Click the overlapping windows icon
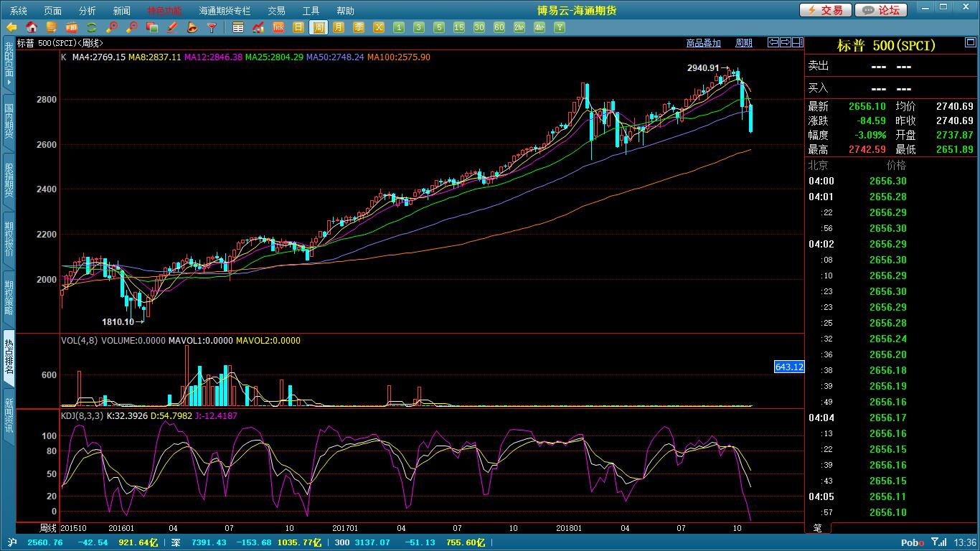The image size is (980, 551). point(152,27)
